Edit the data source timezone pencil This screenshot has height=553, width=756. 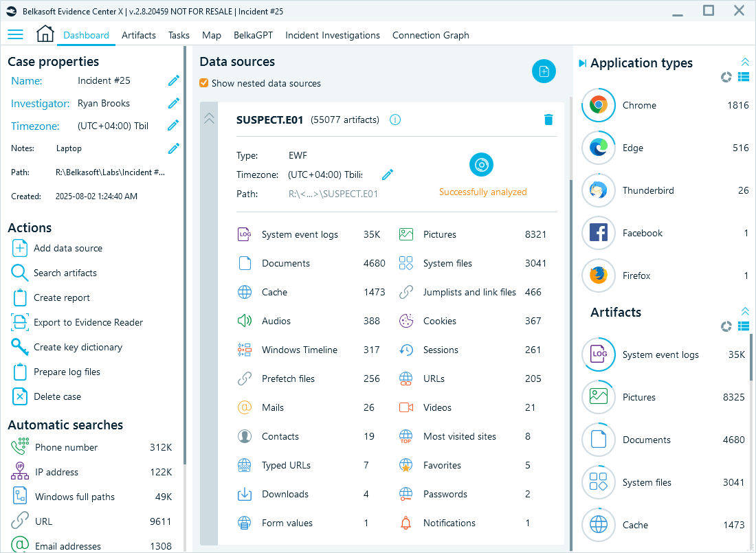[x=388, y=174]
